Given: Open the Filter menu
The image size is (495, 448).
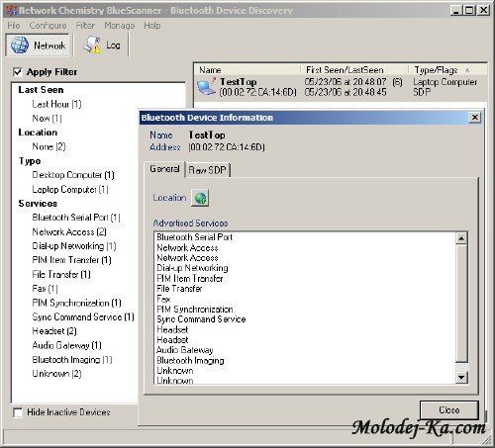Looking at the screenshot, I should click(x=85, y=26).
